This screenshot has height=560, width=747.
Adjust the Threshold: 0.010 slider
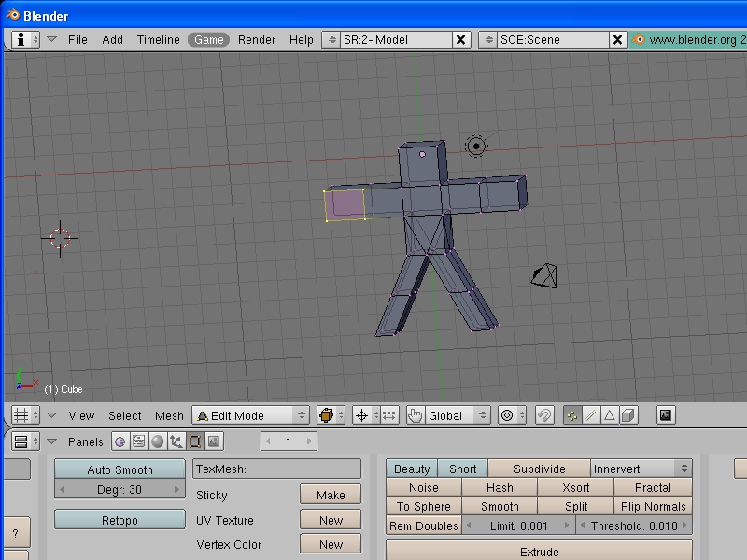[634, 525]
